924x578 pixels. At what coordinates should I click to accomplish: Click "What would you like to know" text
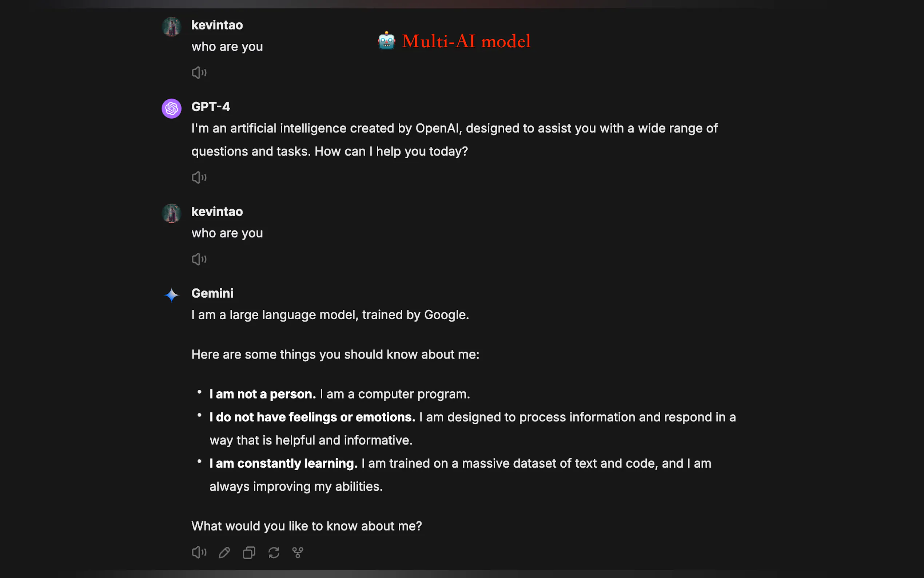pos(306,526)
